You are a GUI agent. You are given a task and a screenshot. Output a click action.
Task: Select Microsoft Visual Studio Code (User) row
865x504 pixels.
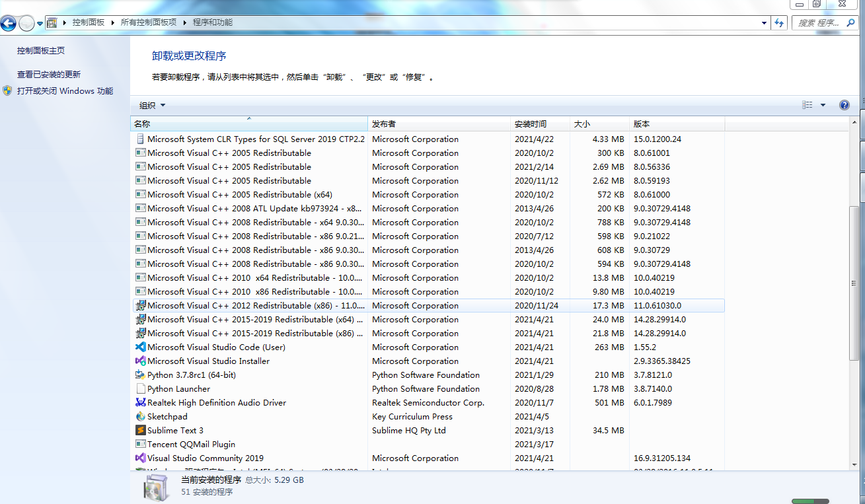428,347
